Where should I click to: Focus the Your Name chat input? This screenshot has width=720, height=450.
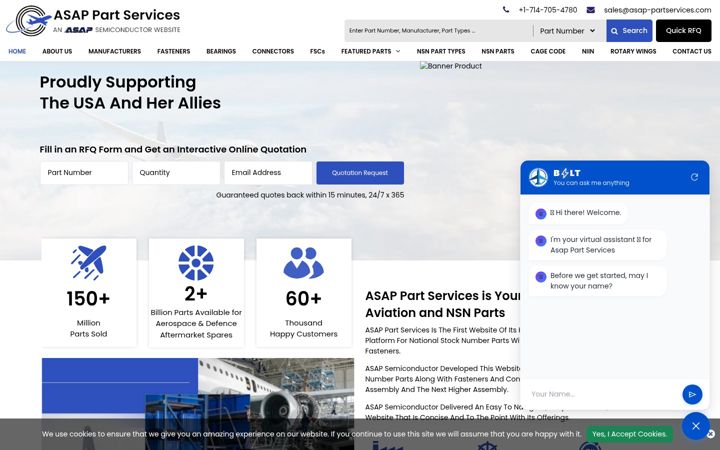(x=602, y=394)
